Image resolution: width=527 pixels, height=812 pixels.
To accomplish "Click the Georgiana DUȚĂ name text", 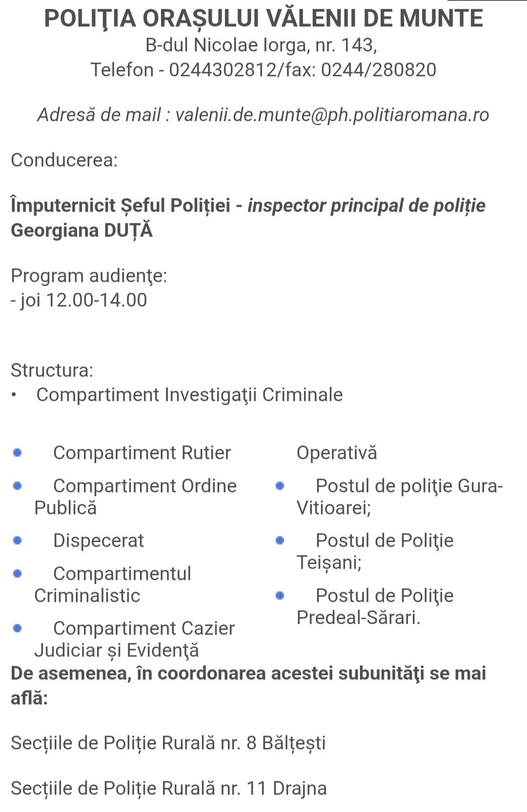I will click(82, 230).
